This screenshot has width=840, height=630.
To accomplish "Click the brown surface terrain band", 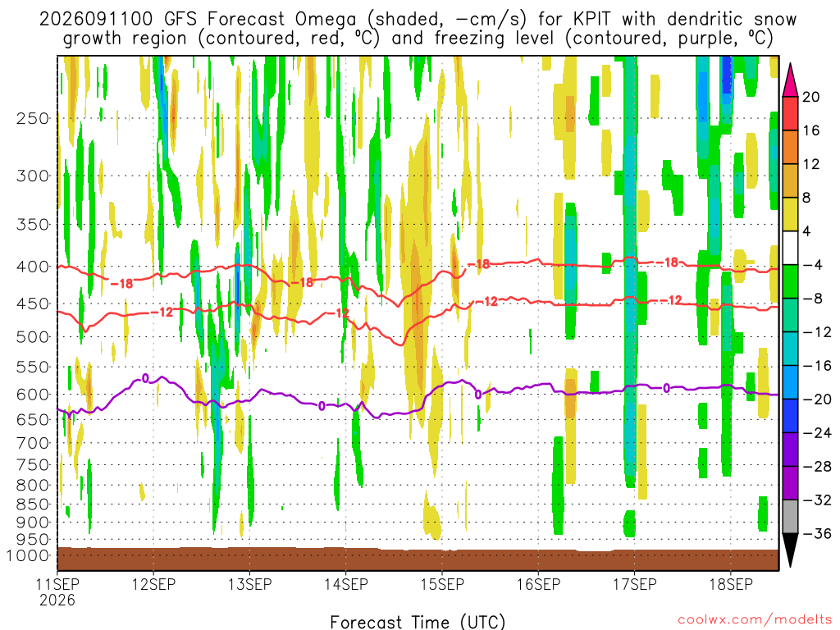I will click(x=418, y=559).
